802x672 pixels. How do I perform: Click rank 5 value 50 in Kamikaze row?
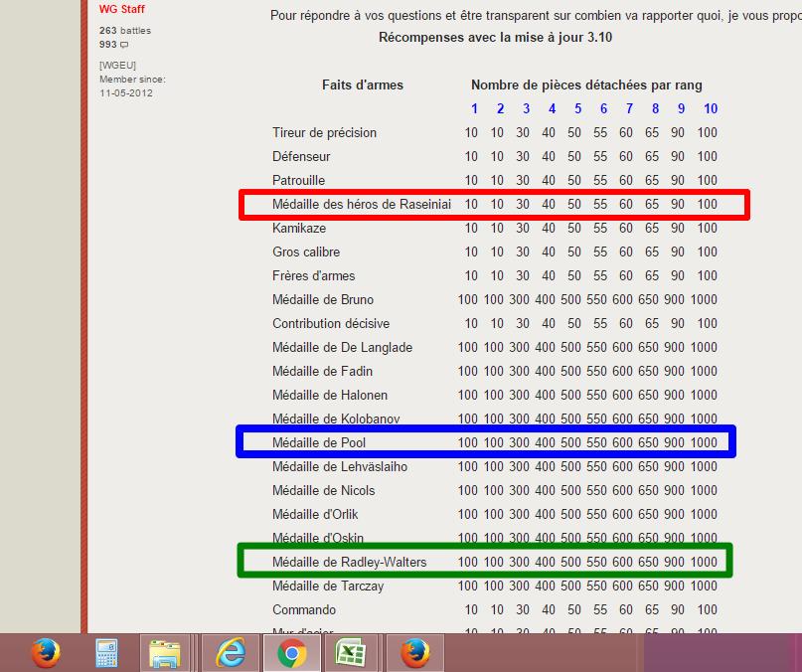click(573, 229)
